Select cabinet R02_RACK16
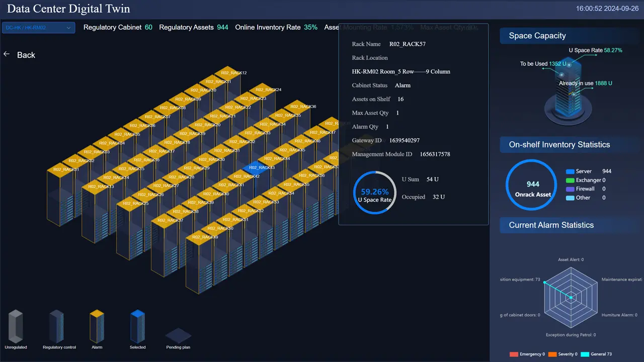 147,160
